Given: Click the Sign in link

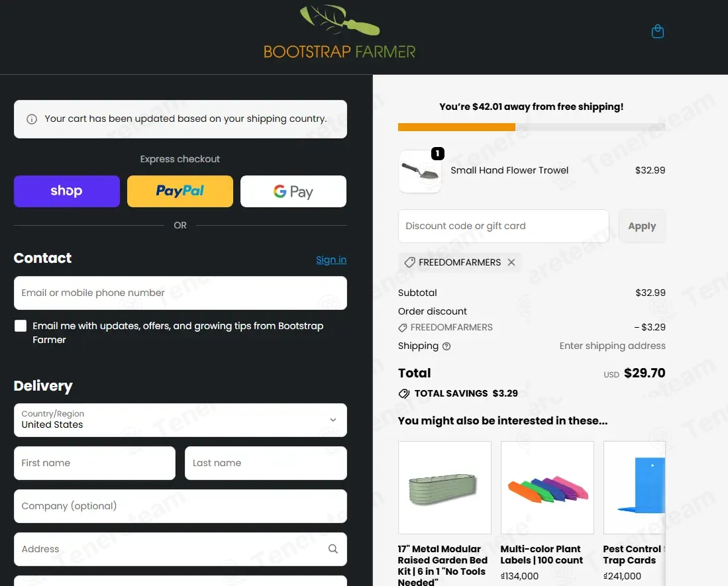Looking at the screenshot, I should (331, 260).
